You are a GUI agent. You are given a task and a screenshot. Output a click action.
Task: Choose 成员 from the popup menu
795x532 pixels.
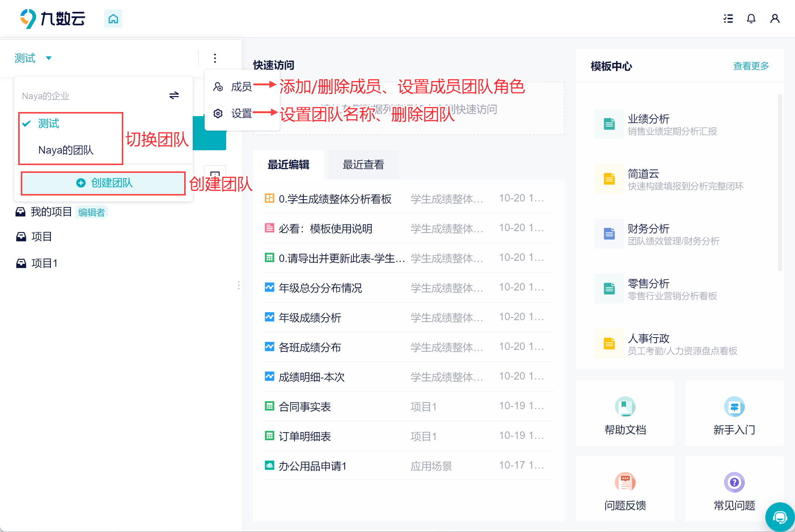pyautogui.click(x=241, y=87)
